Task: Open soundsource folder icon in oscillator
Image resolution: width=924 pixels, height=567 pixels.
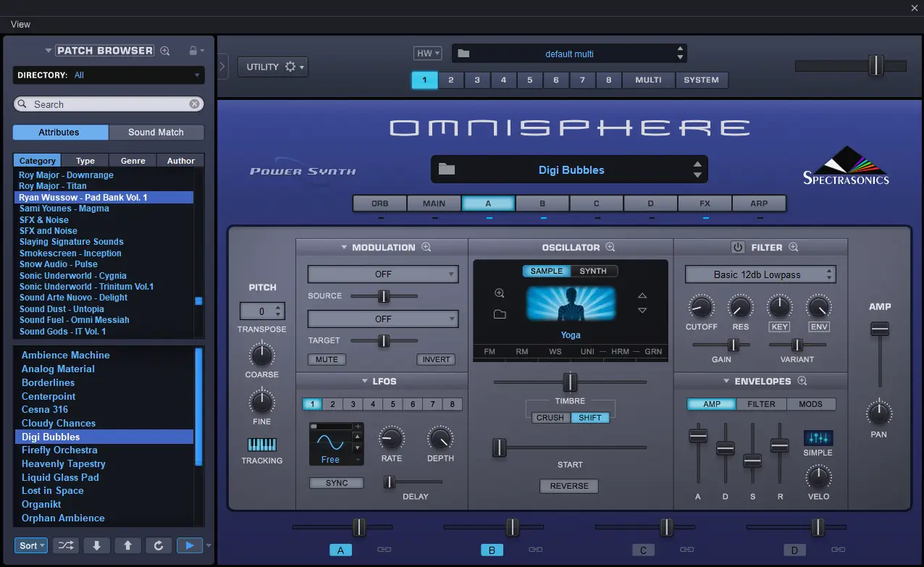Action: point(500,314)
